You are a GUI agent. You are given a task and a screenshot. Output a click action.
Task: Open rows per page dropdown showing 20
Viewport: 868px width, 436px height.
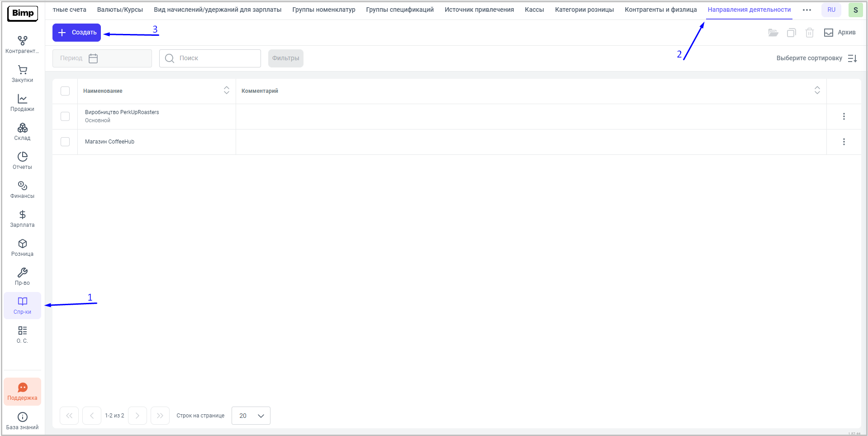(251, 416)
